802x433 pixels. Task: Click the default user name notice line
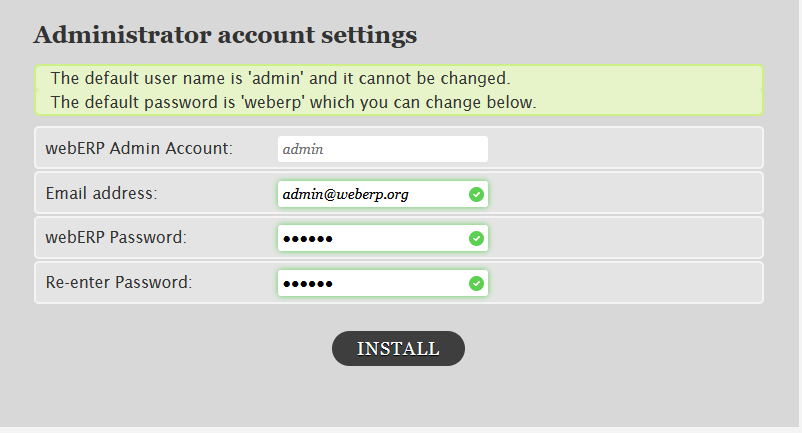pos(280,78)
